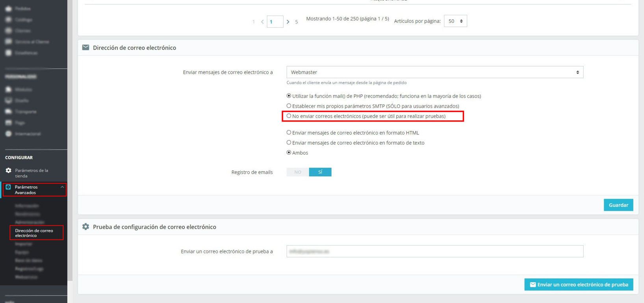
Task: Collapse Parámetros Avanzados with its chevron
Action: 62,187
